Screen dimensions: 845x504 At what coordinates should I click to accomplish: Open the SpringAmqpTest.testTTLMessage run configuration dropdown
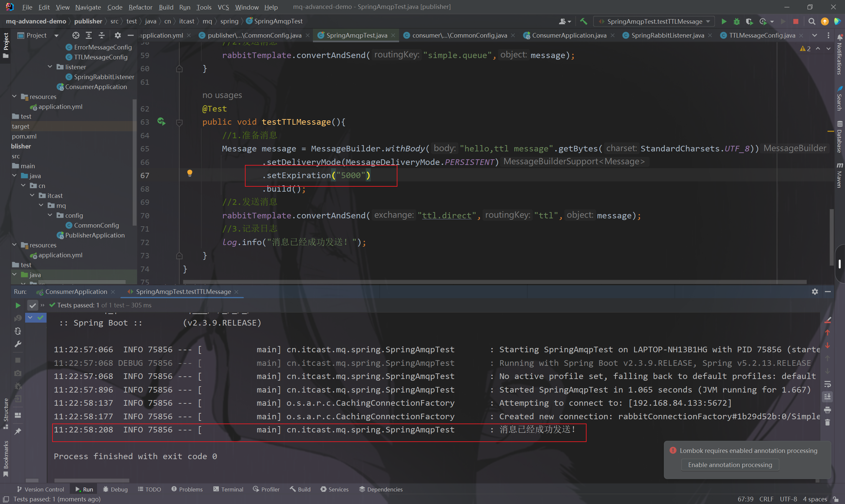click(654, 21)
